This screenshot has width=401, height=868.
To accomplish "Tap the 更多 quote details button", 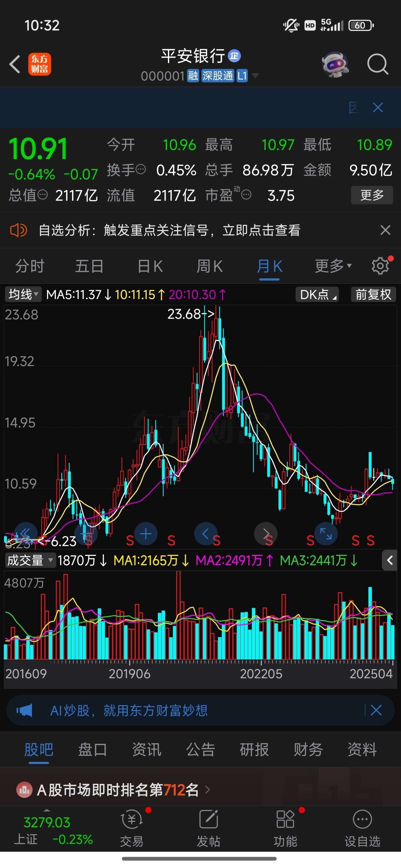I will (x=372, y=195).
